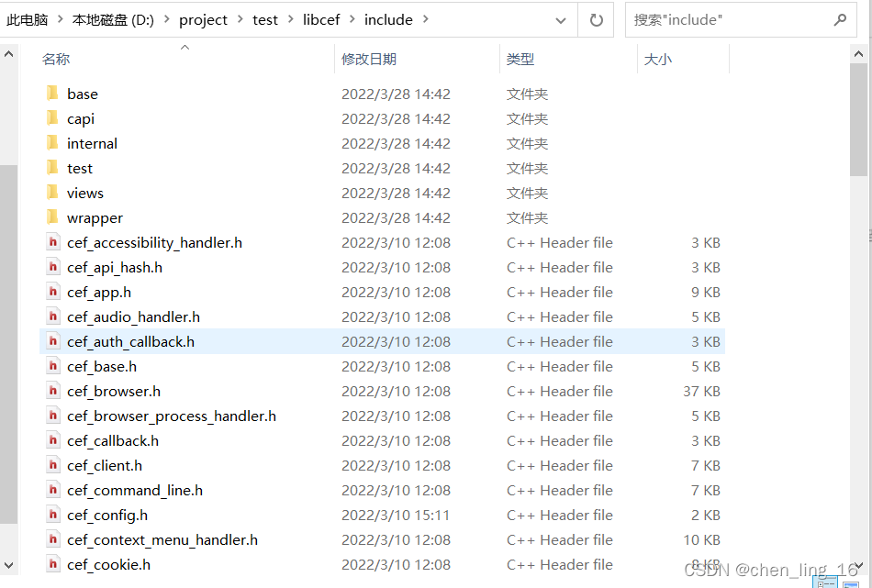The width and height of the screenshot is (872, 588).
Task: Go to 此电脑 in address bar
Action: point(28,20)
